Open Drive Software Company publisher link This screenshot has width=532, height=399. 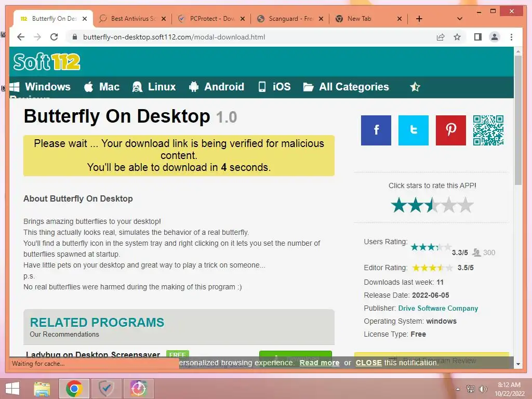coord(438,308)
